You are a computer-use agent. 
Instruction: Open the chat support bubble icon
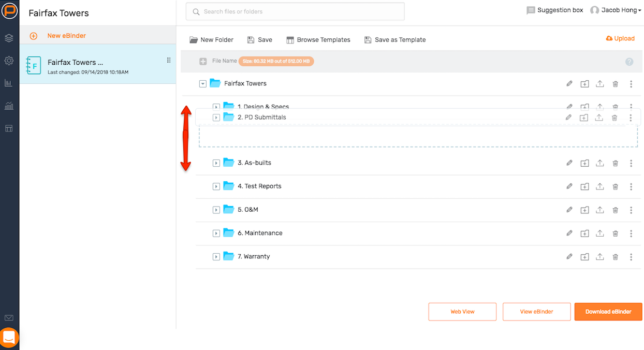[9, 338]
